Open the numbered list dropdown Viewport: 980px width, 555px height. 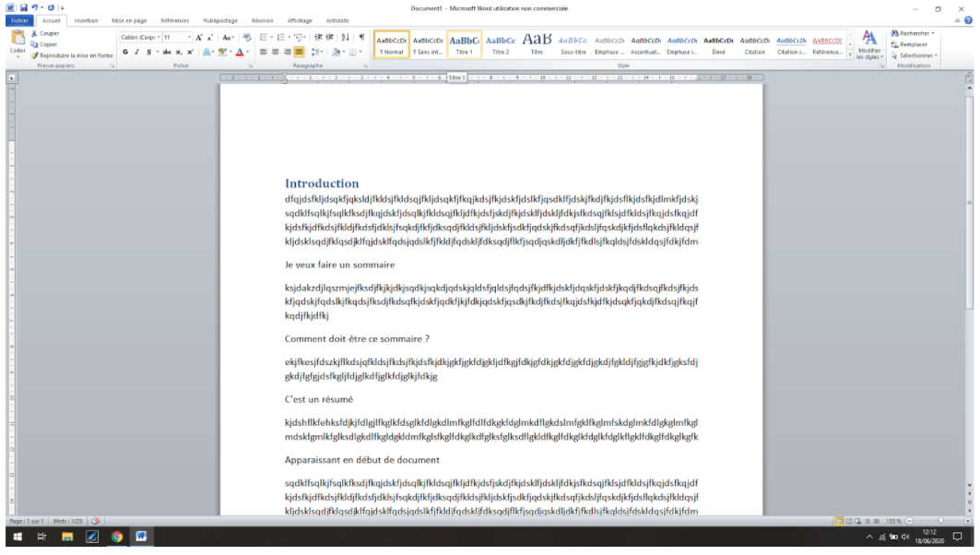click(x=289, y=38)
